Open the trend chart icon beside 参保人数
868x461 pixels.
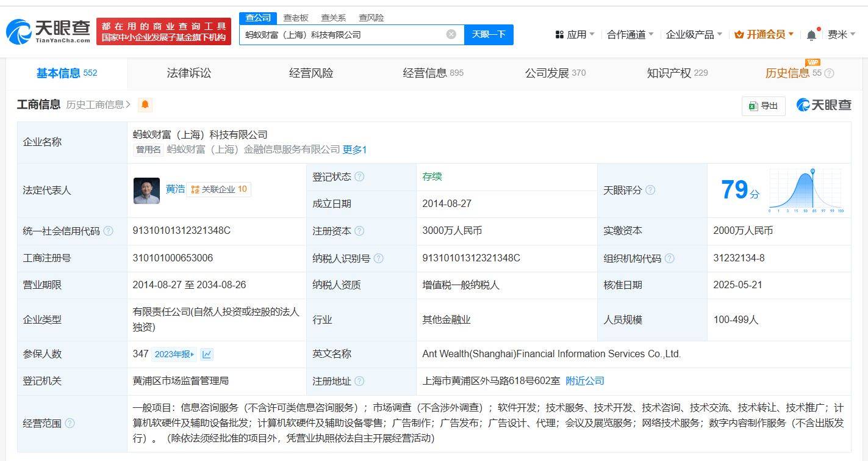click(x=207, y=354)
